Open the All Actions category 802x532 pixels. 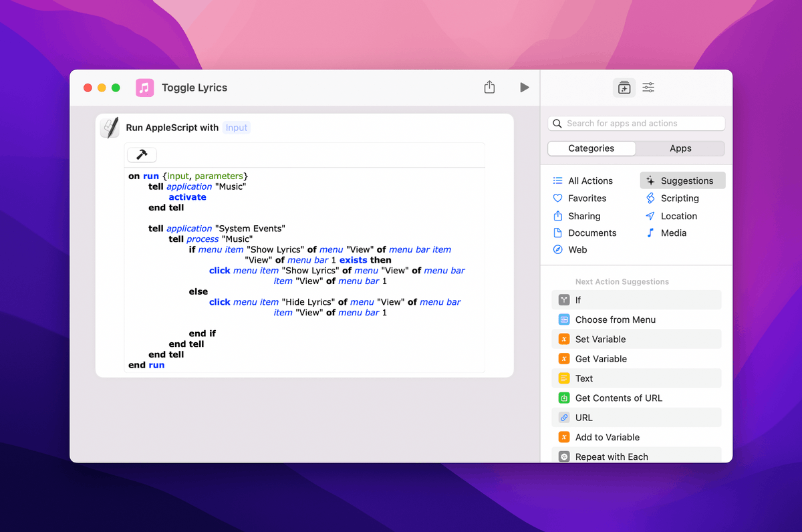click(590, 181)
